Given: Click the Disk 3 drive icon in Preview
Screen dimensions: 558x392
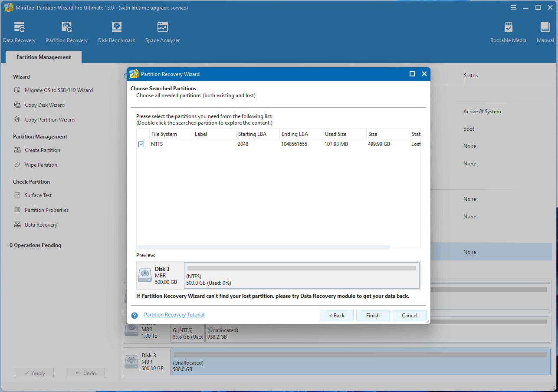Looking at the screenshot, I should [145, 276].
